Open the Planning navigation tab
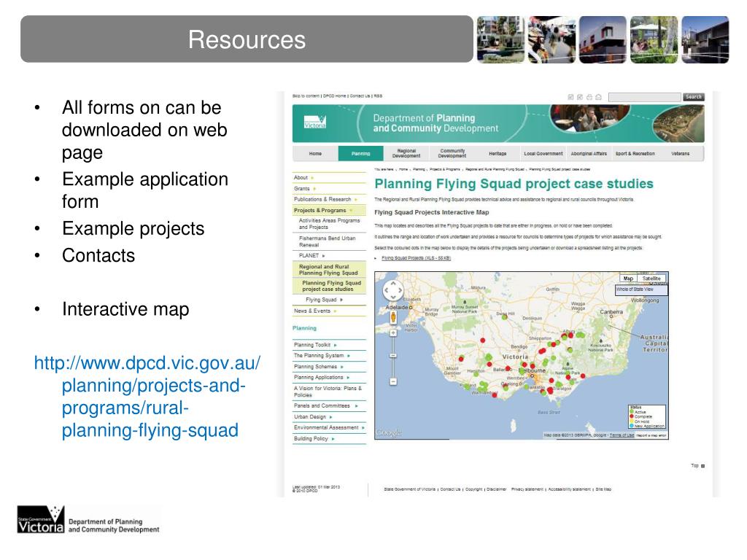Viewport: 747px width, 560px height. (x=360, y=154)
